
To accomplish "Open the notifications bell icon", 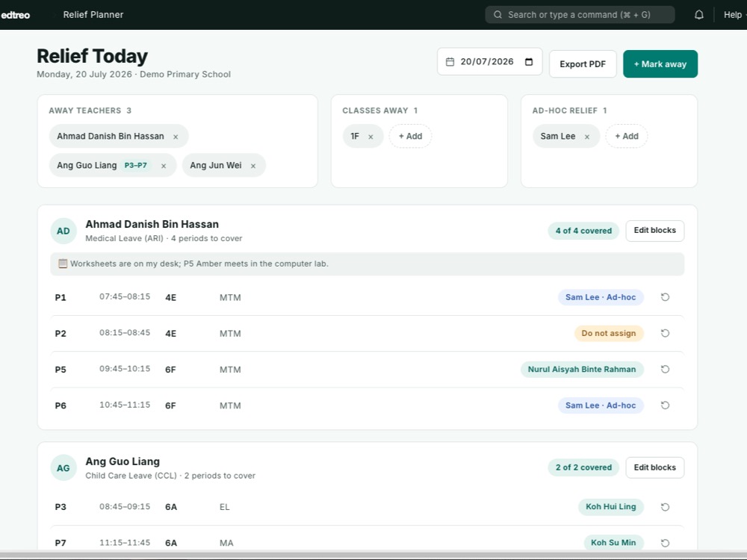I will coord(698,15).
